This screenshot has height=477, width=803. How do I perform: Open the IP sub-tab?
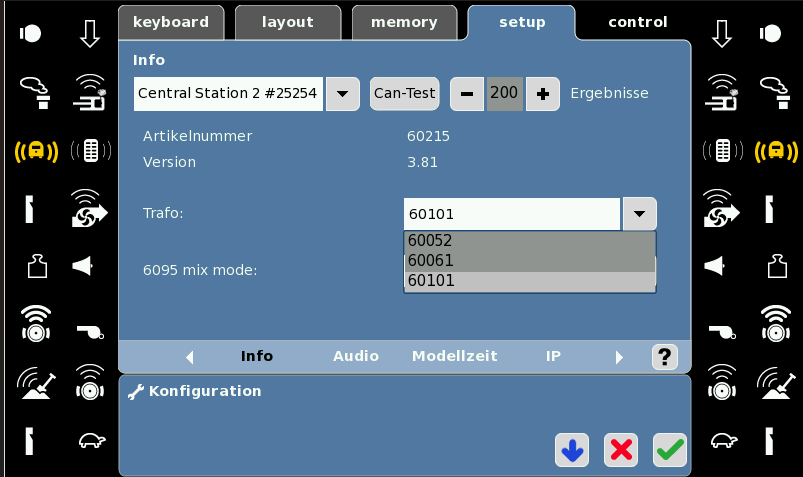coord(553,356)
